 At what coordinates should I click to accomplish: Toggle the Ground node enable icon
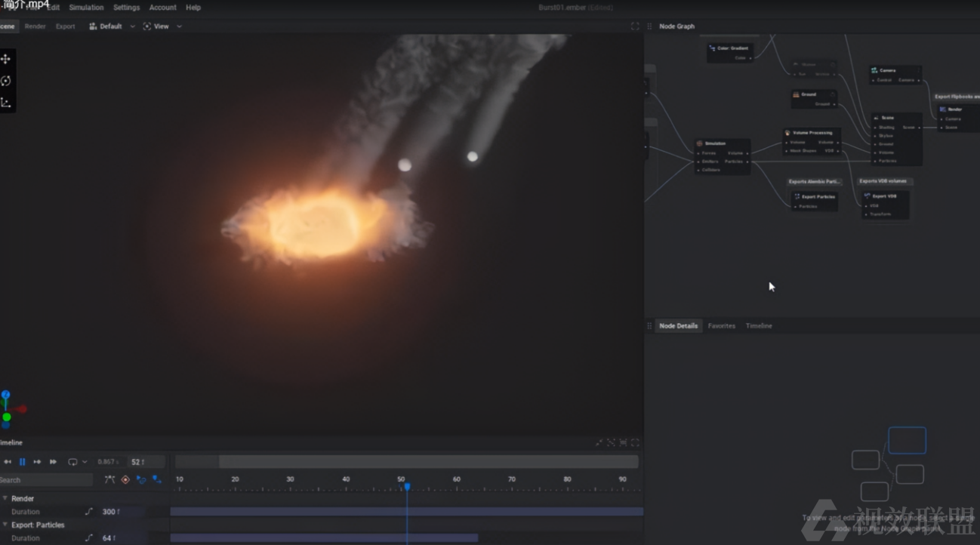coord(831,94)
